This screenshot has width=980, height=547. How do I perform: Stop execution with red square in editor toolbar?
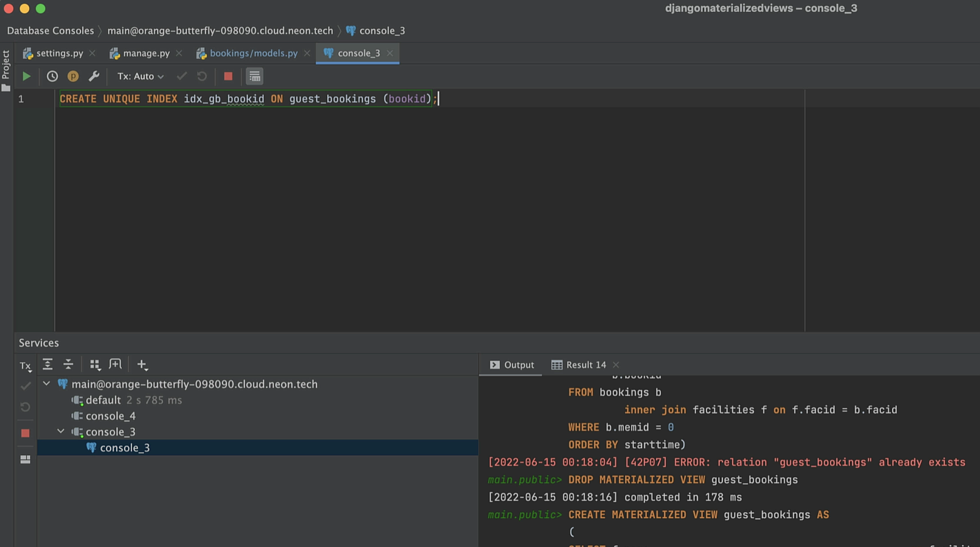click(x=228, y=76)
